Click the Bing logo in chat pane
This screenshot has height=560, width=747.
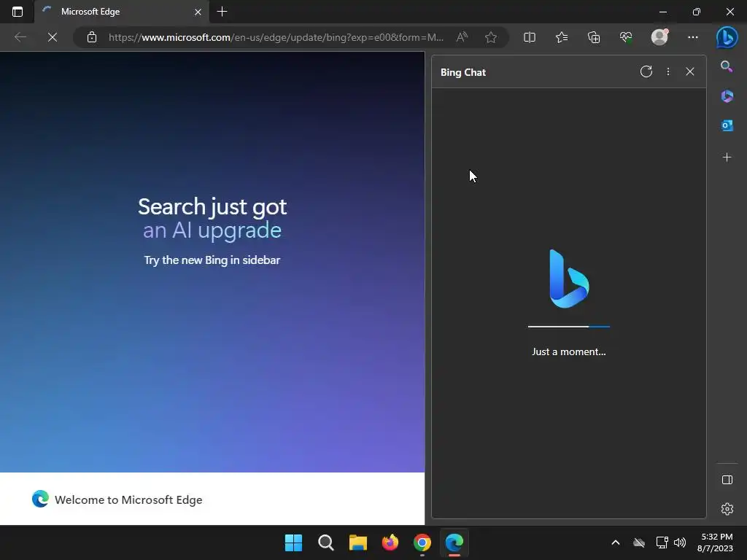coord(569,279)
